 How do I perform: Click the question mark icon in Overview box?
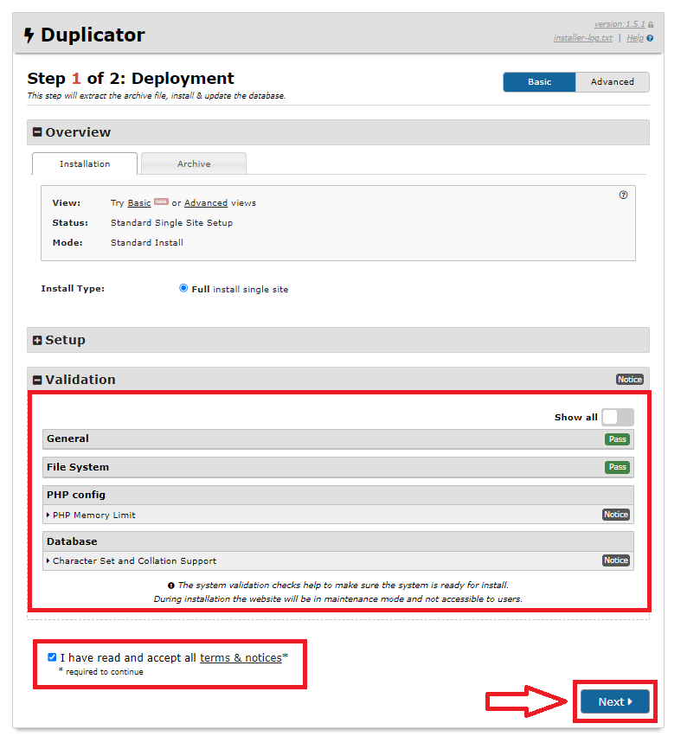click(x=623, y=195)
